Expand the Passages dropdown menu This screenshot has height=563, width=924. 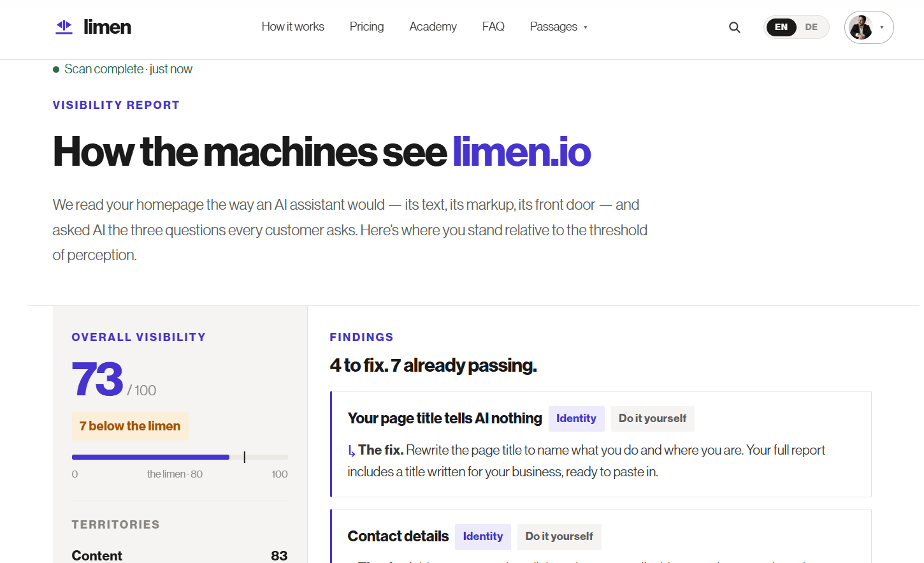tap(559, 27)
